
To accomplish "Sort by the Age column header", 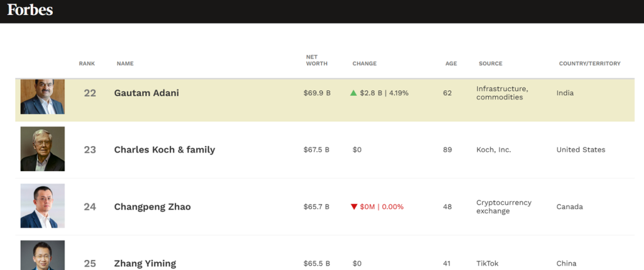I will tap(451, 64).
